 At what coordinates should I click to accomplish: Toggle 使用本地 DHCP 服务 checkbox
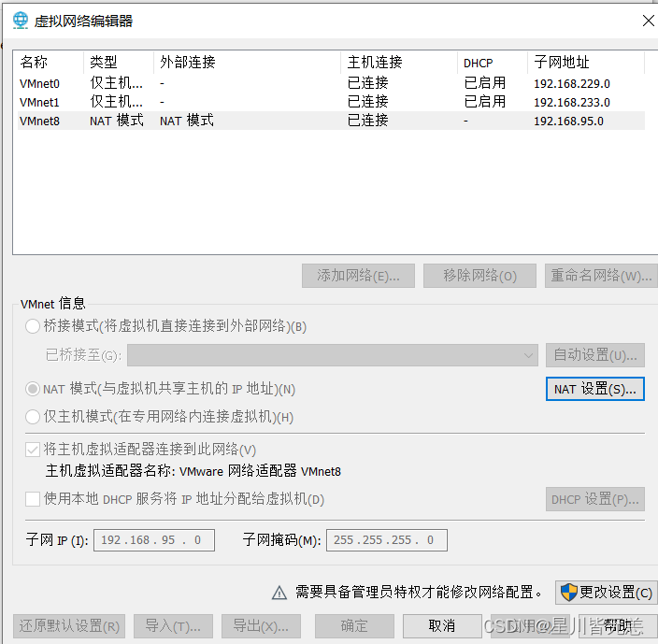point(33,499)
